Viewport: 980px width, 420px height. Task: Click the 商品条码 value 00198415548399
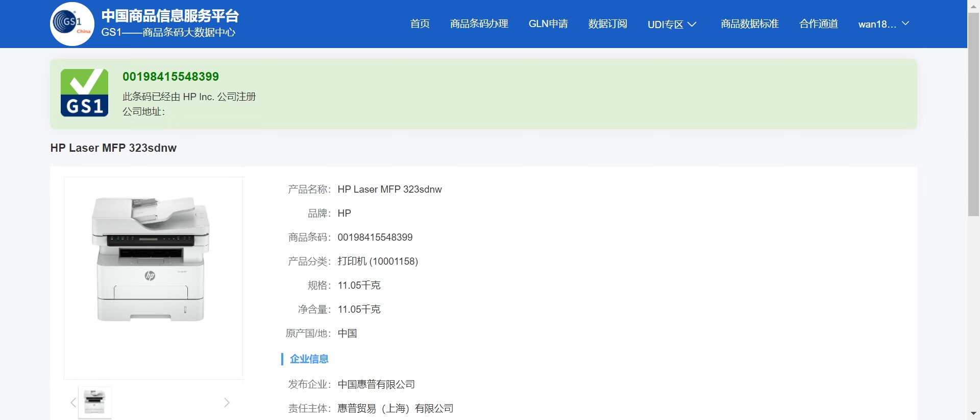click(x=375, y=238)
